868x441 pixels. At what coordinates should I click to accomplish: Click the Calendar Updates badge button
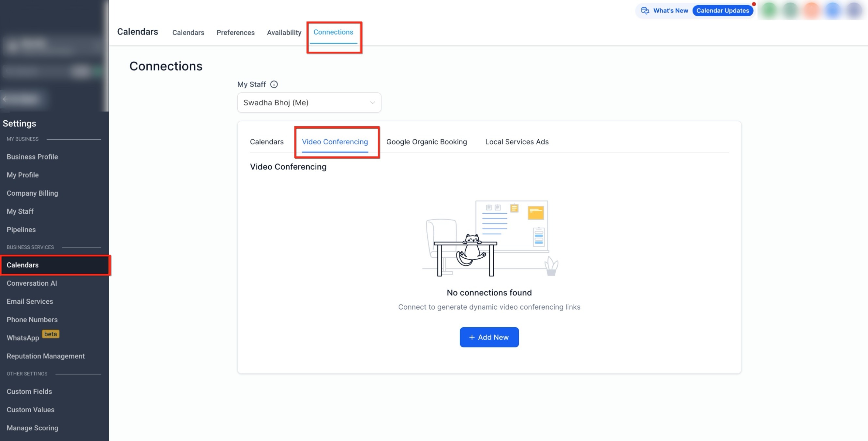point(723,11)
